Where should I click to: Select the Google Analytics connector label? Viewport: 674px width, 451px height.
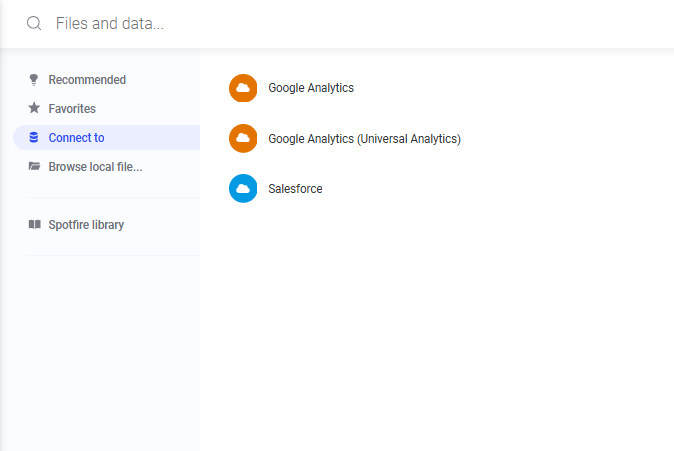coord(311,88)
